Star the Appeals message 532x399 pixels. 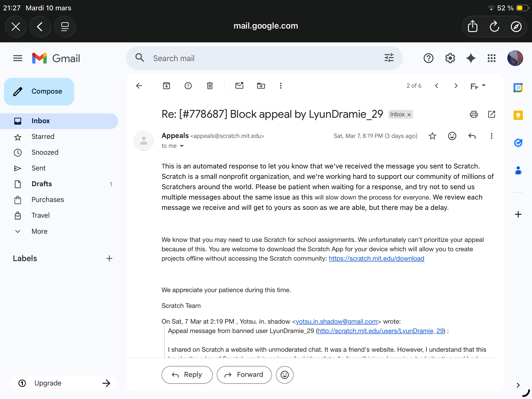432,136
